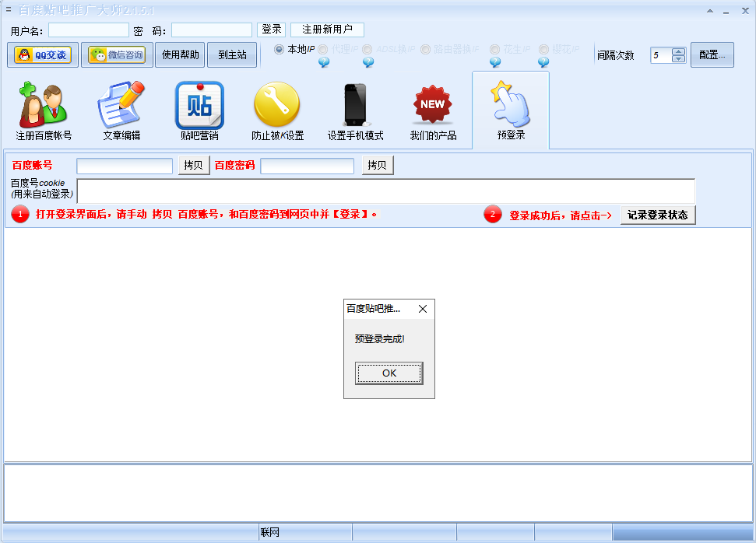Click the 记录登录状态 button
The image size is (756, 543).
coord(658,215)
